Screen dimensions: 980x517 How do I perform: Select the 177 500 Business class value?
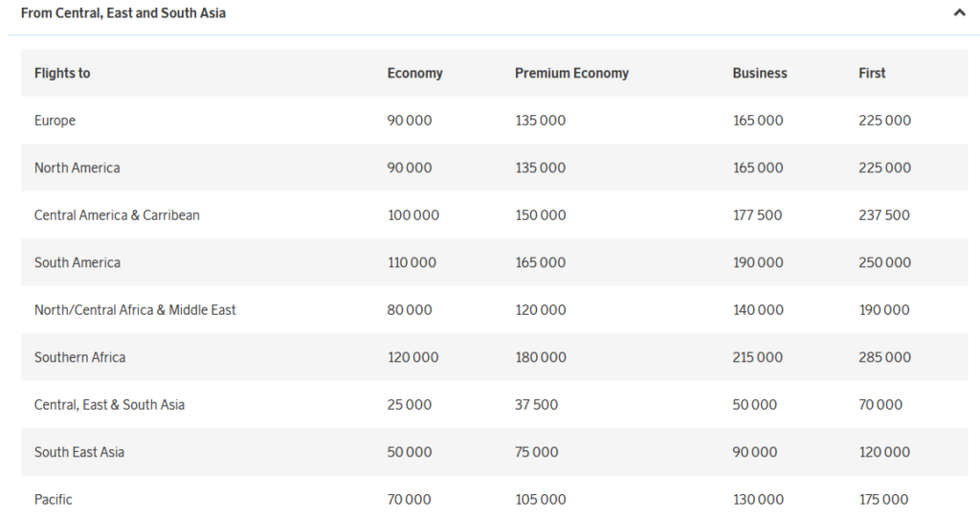click(757, 215)
